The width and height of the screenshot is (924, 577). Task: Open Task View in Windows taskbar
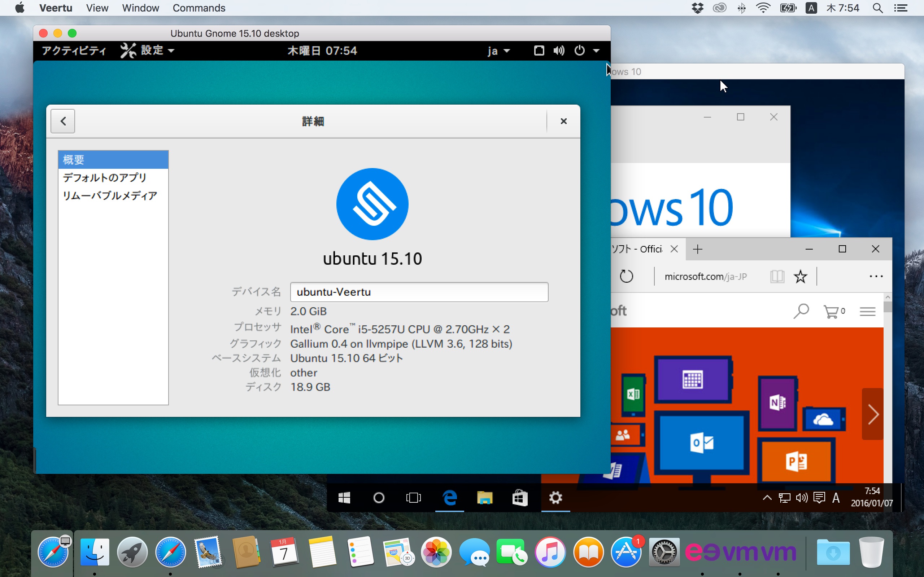413,498
